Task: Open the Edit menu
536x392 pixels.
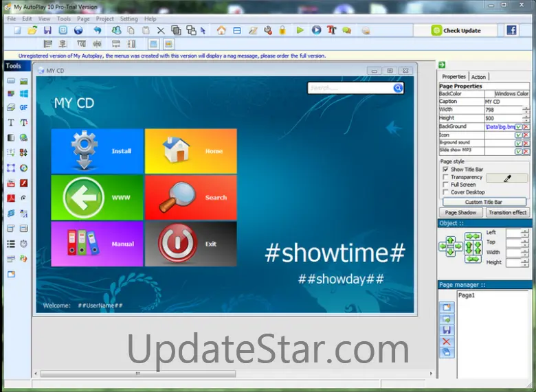Action: click(27, 19)
